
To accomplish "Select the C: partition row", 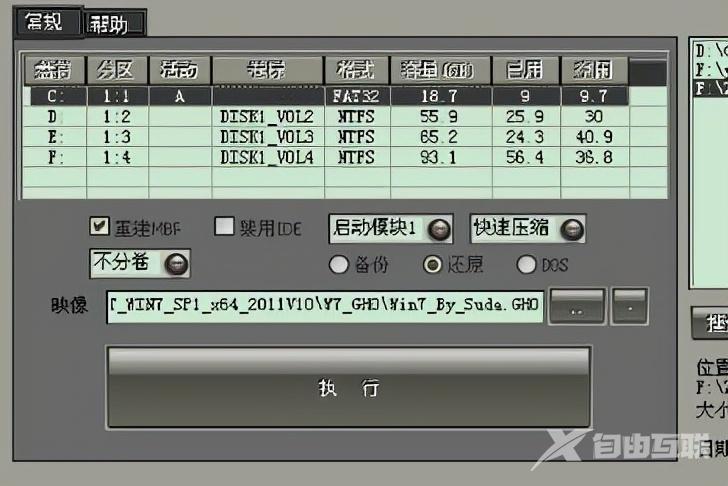I will click(x=325, y=96).
